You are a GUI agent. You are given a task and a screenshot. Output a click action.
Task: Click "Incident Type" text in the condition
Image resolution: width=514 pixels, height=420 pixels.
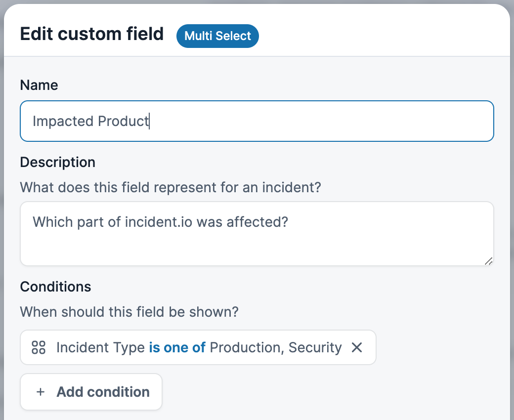click(100, 347)
